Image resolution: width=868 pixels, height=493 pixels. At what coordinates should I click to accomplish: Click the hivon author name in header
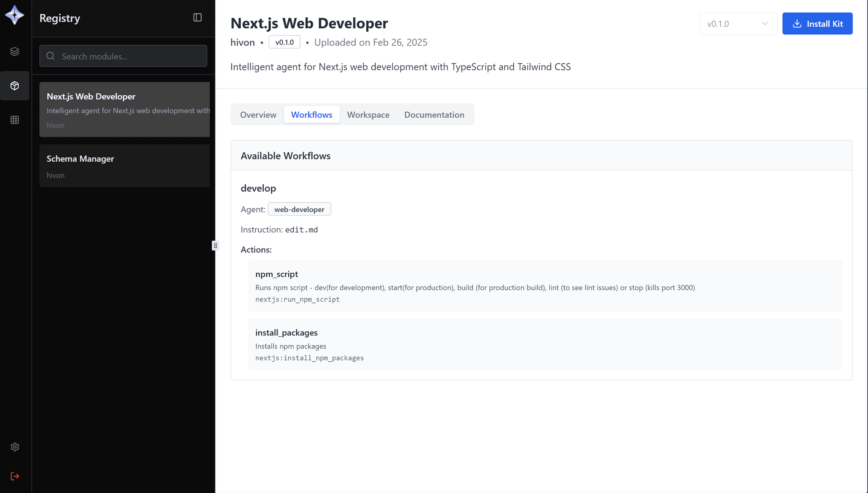[x=242, y=42]
